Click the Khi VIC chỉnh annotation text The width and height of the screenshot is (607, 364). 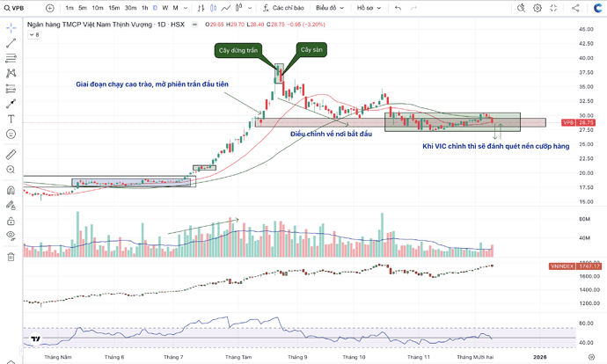point(496,146)
